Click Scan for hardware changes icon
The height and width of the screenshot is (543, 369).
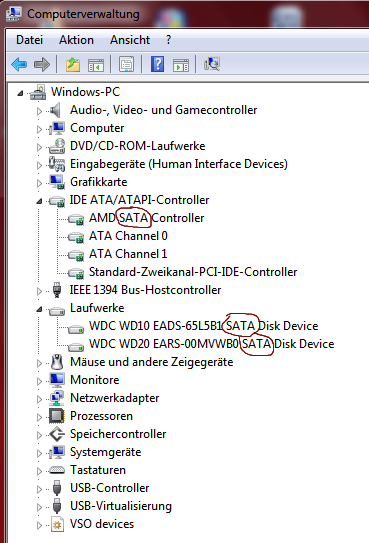click(x=212, y=64)
